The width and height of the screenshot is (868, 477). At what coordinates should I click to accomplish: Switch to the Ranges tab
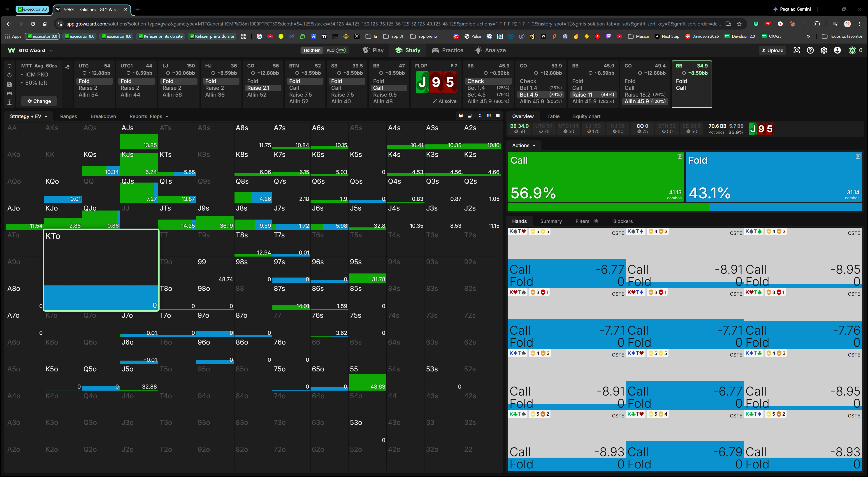click(68, 116)
